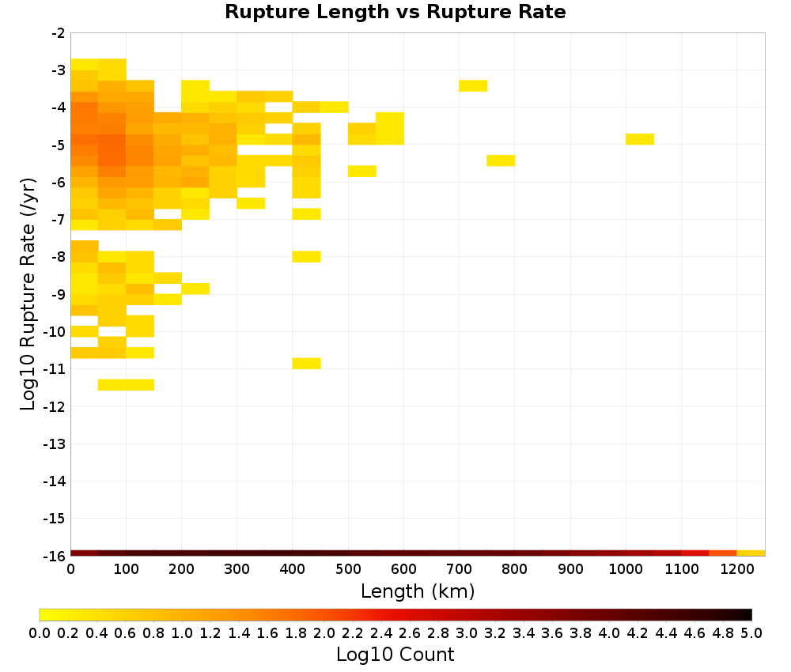Screen dimensions: 791x672
Task: Click the y-axis tick label "-14"
Action: (55, 481)
